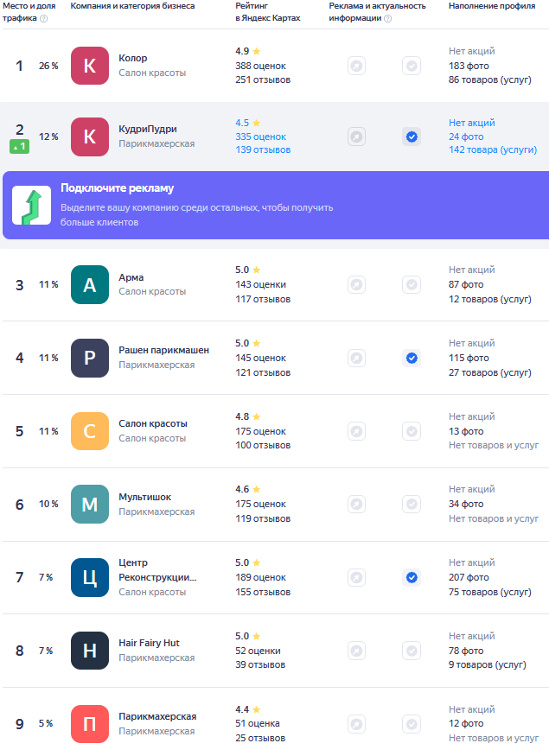
Task: Click the Арма teal letter avatar
Action: (x=90, y=284)
